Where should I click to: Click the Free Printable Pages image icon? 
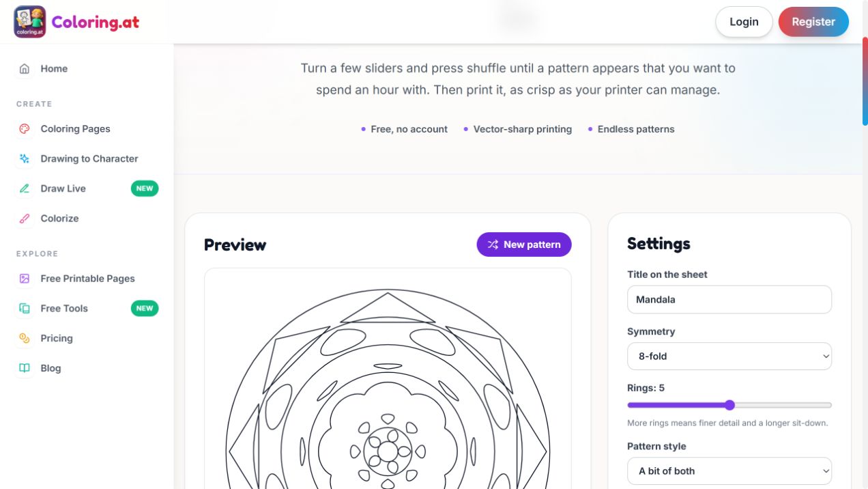(25, 279)
